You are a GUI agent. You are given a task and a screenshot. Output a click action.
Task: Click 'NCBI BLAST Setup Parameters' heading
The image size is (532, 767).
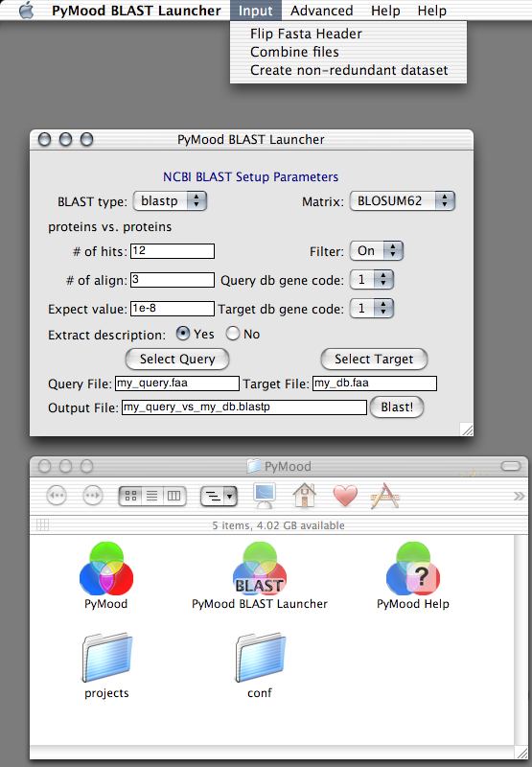click(250, 177)
